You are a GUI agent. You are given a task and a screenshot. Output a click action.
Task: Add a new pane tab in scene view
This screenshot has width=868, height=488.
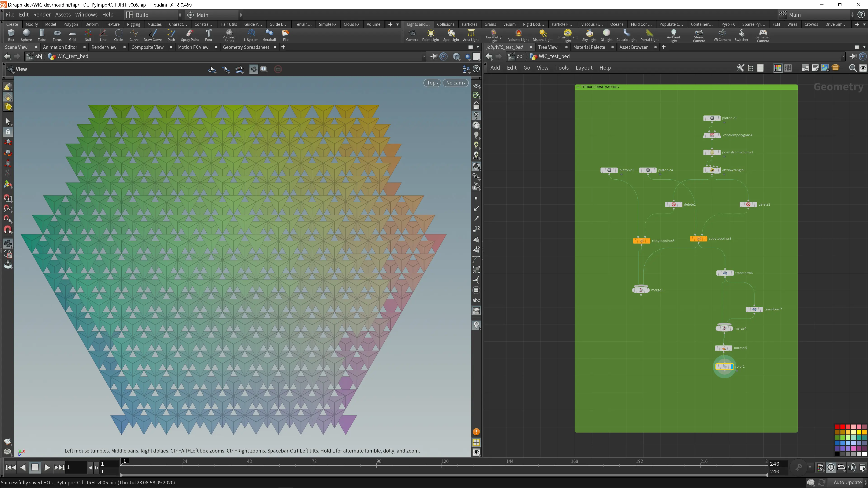[283, 47]
